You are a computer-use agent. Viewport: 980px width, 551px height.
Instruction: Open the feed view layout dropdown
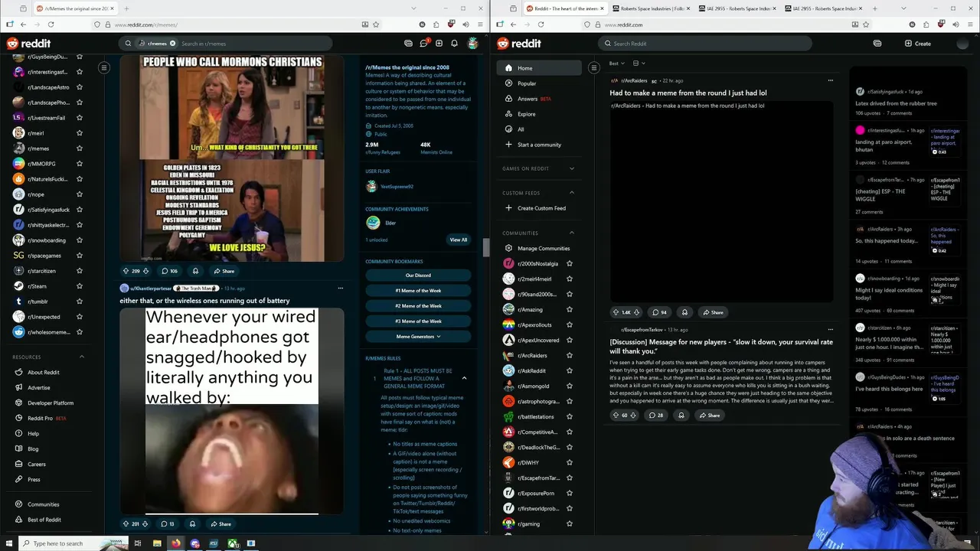pos(639,64)
